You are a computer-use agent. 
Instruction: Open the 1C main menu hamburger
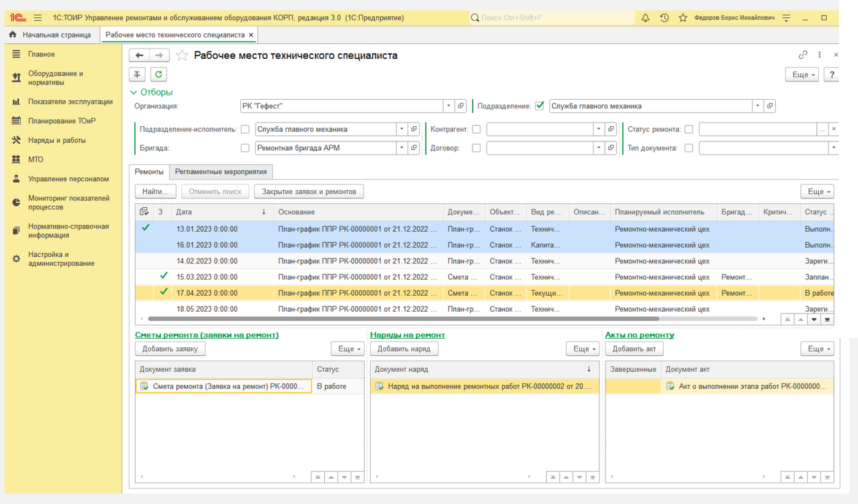38,18
